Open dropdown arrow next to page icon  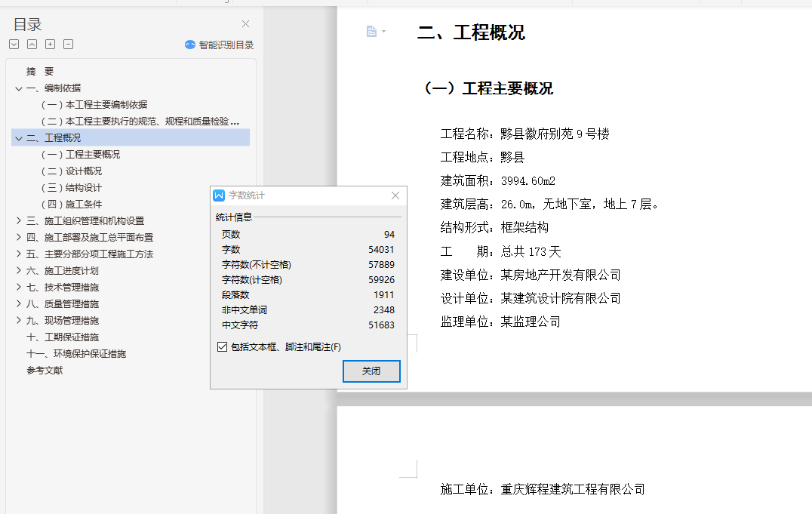point(383,32)
